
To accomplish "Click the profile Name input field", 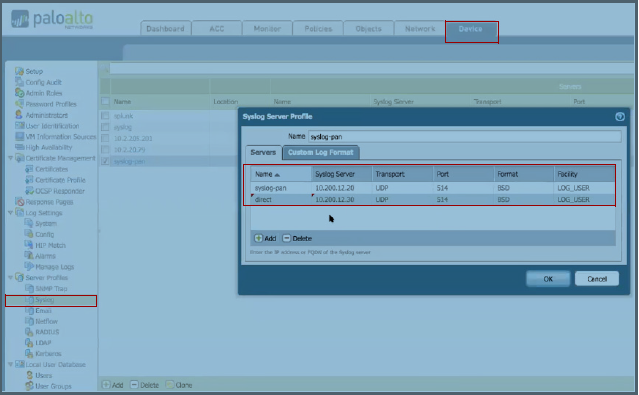I will pyautogui.click(x=465, y=137).
